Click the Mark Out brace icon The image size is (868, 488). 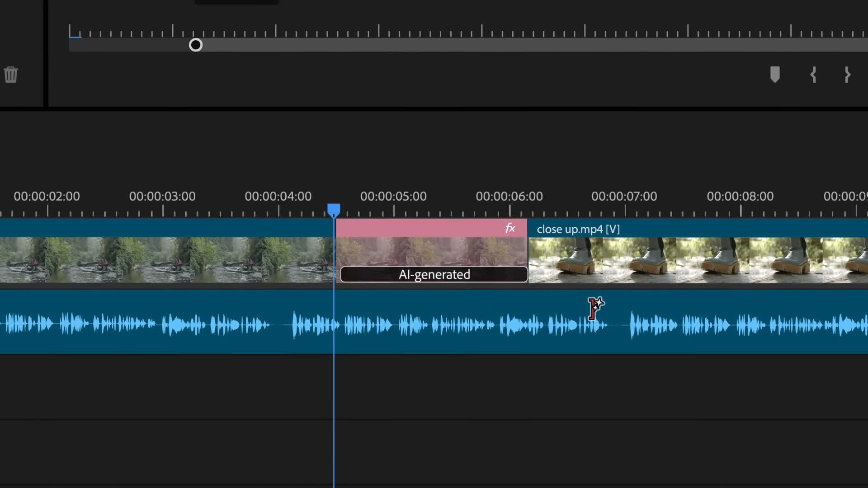pyautogui.click(x=848, y=75)
